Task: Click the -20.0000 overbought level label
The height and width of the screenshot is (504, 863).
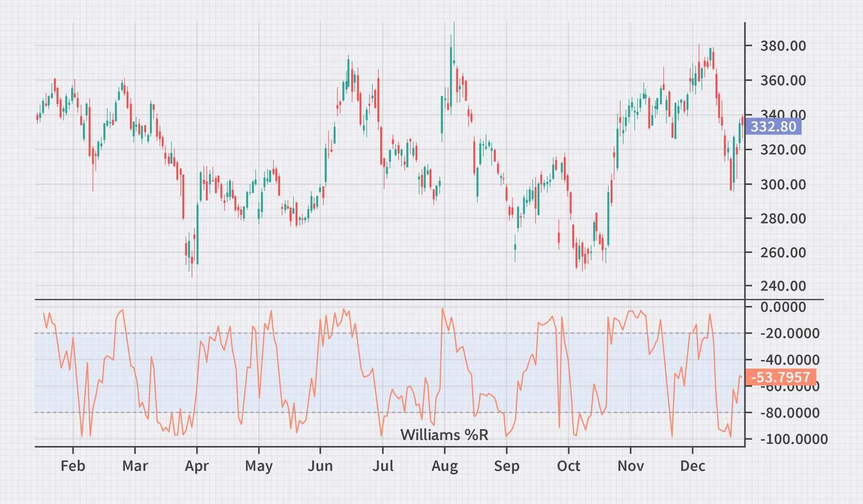Action: [790, 334]
